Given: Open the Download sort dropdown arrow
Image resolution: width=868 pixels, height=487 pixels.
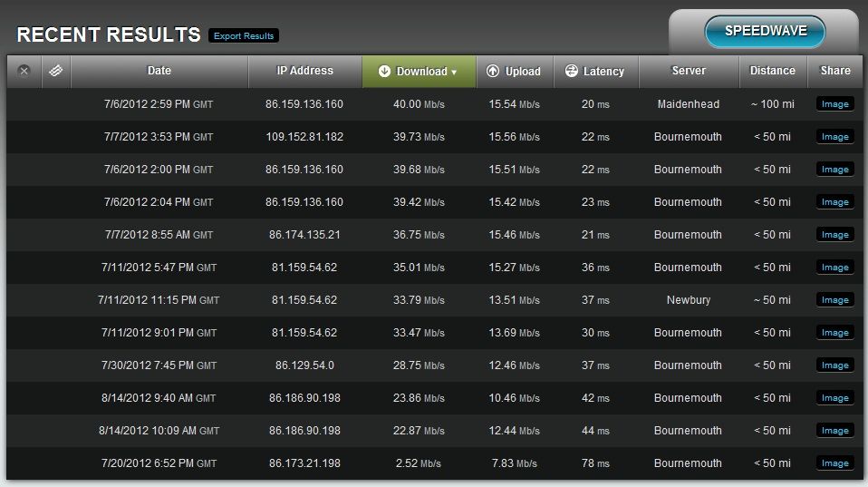Looking at the screenshot, I should tap(454, 72).
